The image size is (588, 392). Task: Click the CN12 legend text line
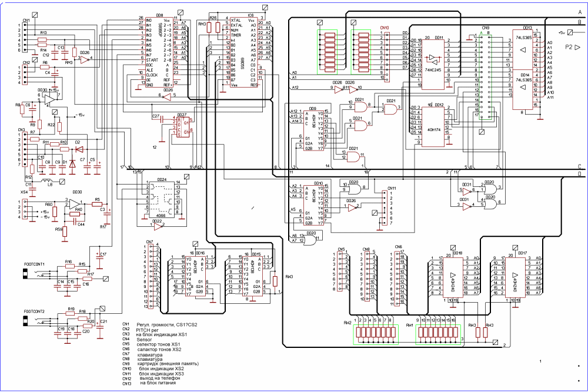pos(158,378)
